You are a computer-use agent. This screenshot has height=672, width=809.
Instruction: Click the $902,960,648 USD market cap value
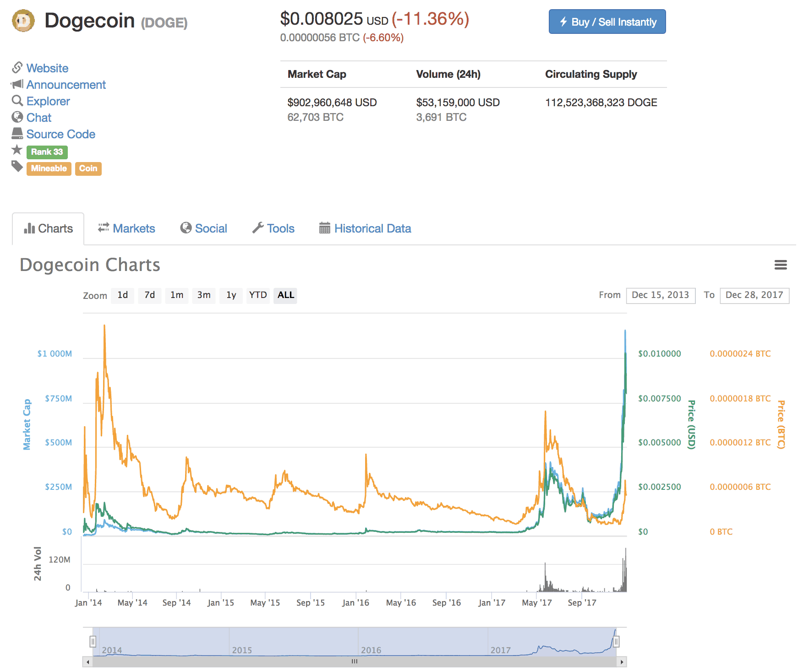point(332,103)
